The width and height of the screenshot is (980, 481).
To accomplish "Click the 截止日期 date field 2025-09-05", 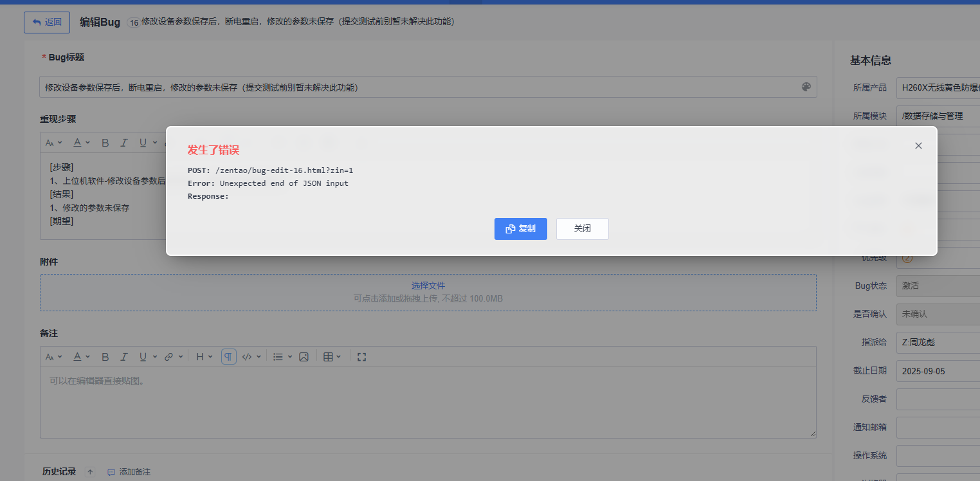I will point(938,370).
